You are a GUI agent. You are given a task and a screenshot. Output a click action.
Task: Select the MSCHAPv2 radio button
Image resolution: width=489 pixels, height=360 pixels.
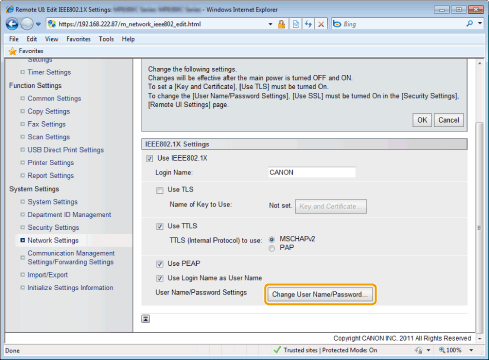click(x=272, y=239)
